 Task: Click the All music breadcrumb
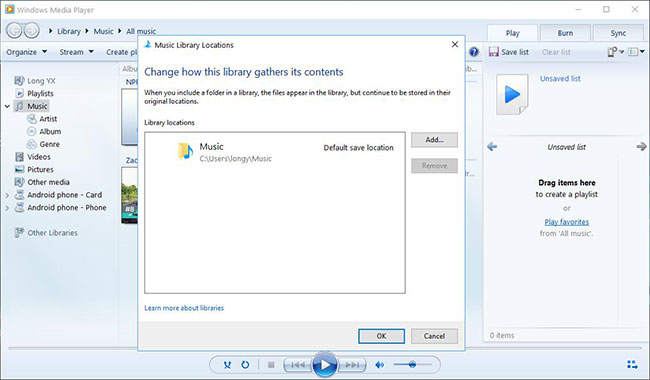tap(141, 31)
